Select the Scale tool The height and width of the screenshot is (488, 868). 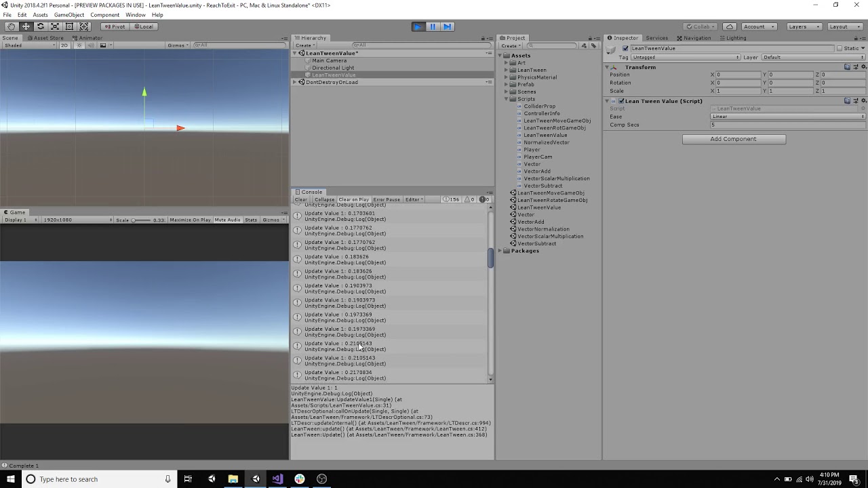tap(55, 26)
